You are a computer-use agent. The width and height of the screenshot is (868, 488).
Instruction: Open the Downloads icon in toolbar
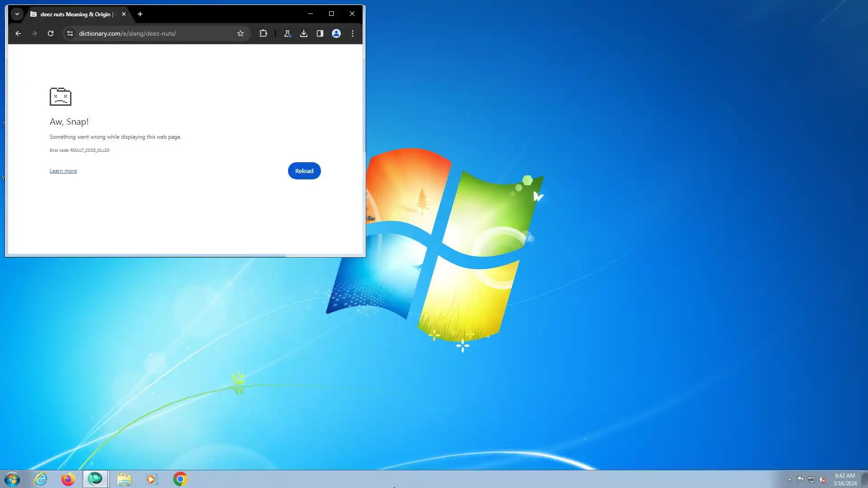pyautogui.click(x=304, y=33)
